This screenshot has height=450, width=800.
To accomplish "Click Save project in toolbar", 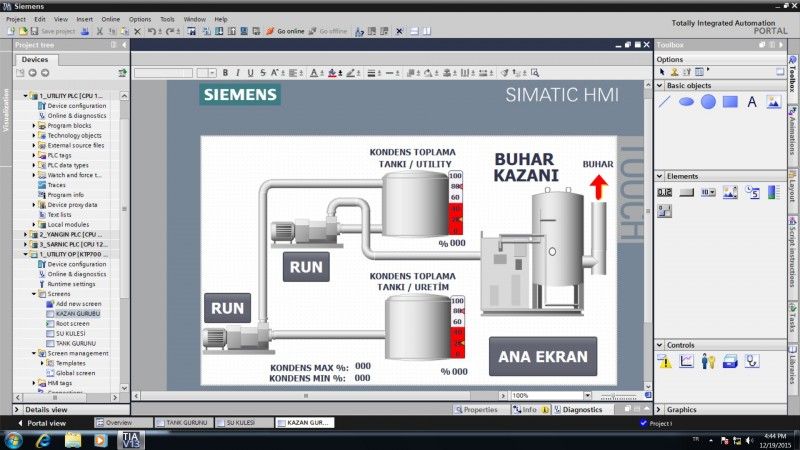I will [53, 31].
